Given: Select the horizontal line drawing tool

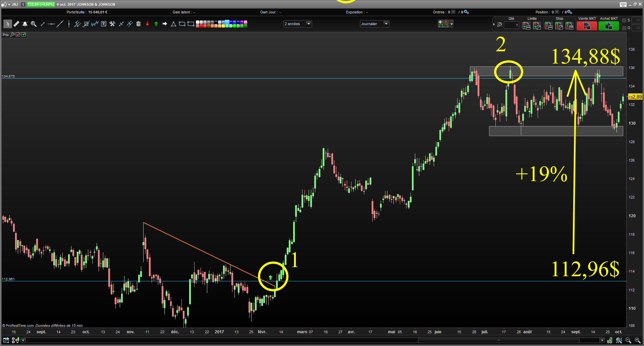Looking at the screenshot, I should coord(51,24).
